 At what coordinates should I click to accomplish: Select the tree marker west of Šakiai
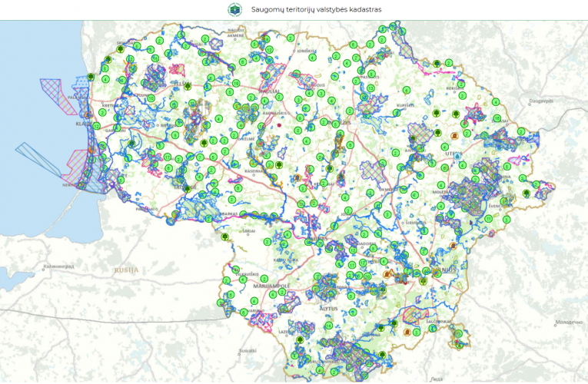click(x=224, y=237)
